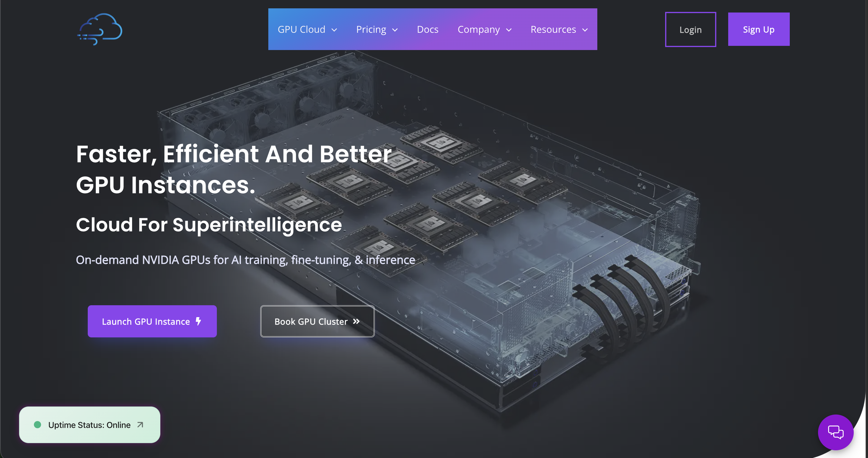The height and width of the screenshot is (458, 868).
Task: Open the chat support bubble icon
Action: coord(836,432)
